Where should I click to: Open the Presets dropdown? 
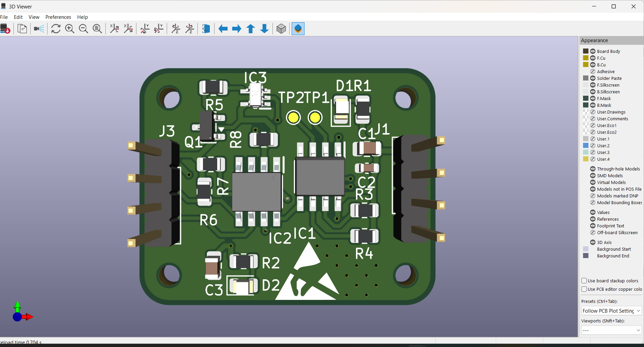(611, 311)
